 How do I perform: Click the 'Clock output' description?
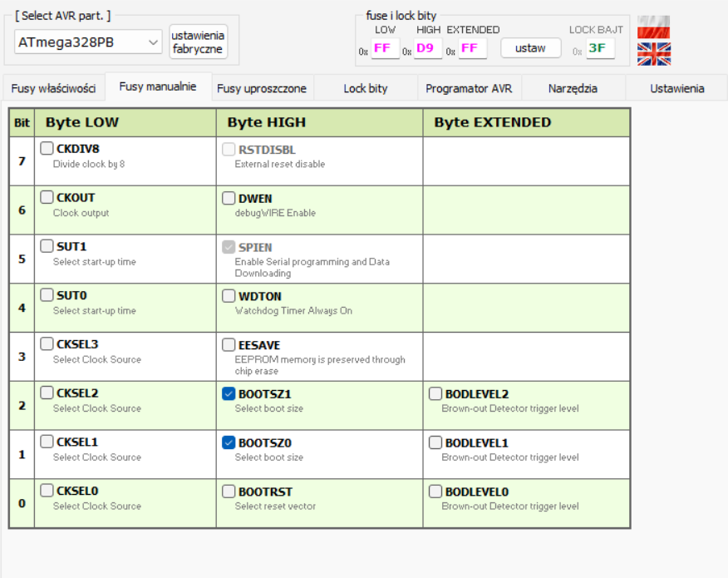[x=81, y=213]
